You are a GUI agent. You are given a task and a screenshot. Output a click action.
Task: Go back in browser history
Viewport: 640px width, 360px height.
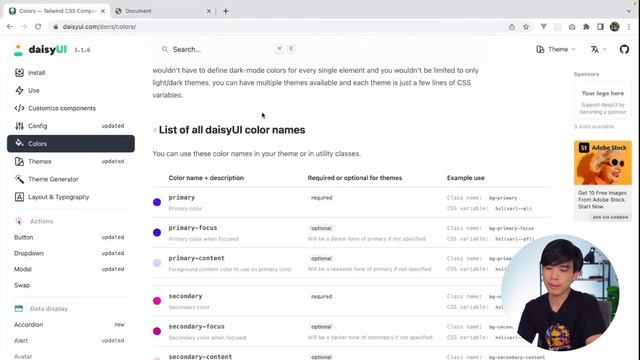(x=10, y=27)
